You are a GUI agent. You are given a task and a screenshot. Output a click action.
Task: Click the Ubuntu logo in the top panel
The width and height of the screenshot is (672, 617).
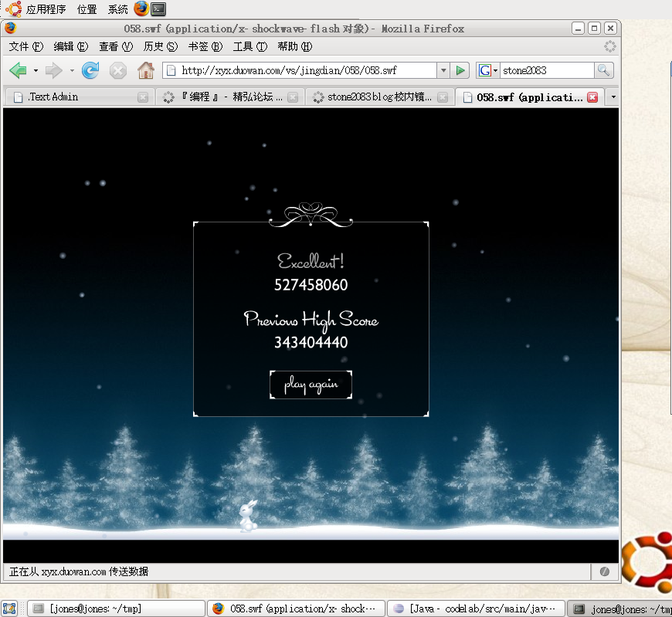click(x=14, y=9)
